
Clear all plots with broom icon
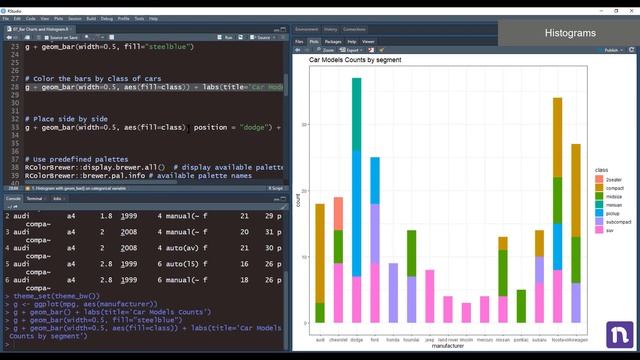point(382,50)
